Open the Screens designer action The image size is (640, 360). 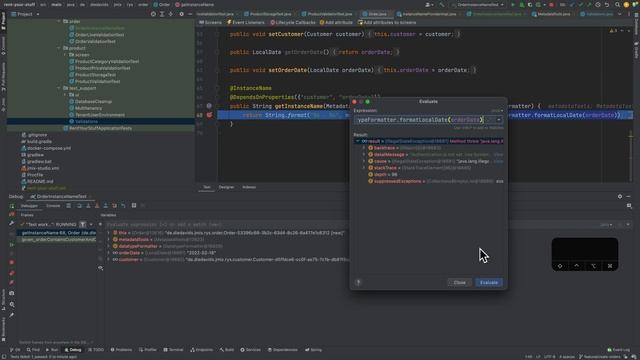(210, 22)
